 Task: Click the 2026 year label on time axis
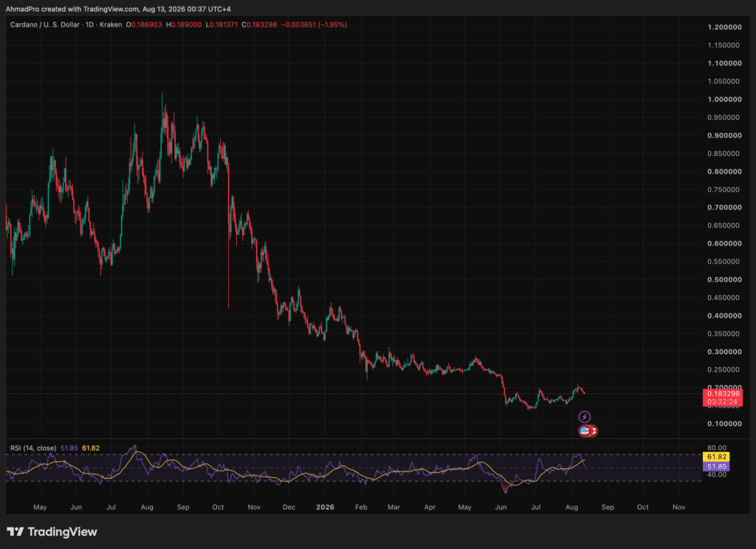[x=325, y=507]
